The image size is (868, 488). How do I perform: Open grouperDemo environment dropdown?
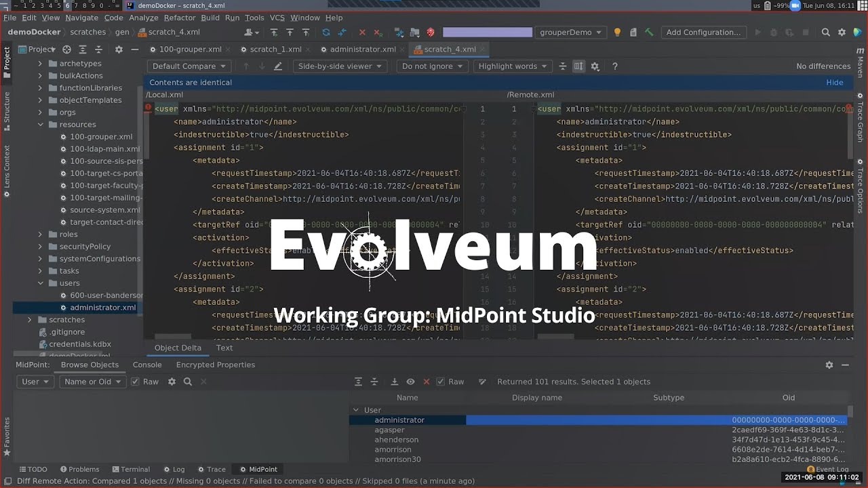[570, 32]
